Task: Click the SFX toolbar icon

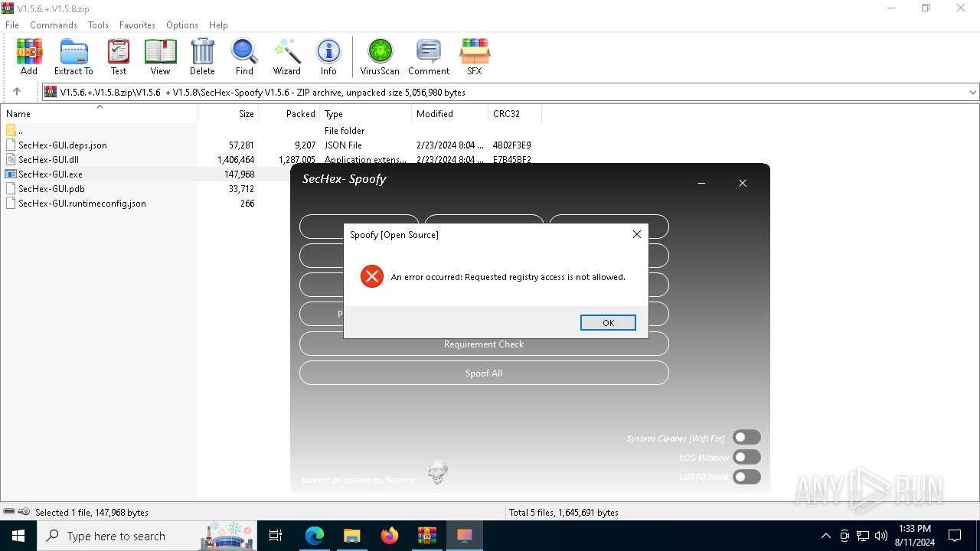Action: [475, 57]
